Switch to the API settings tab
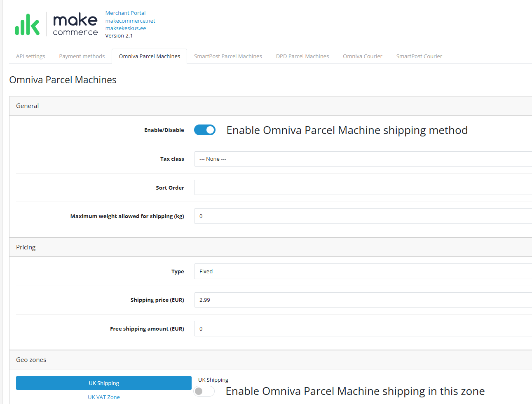This screenshot has height=404, width=532. 30,56
